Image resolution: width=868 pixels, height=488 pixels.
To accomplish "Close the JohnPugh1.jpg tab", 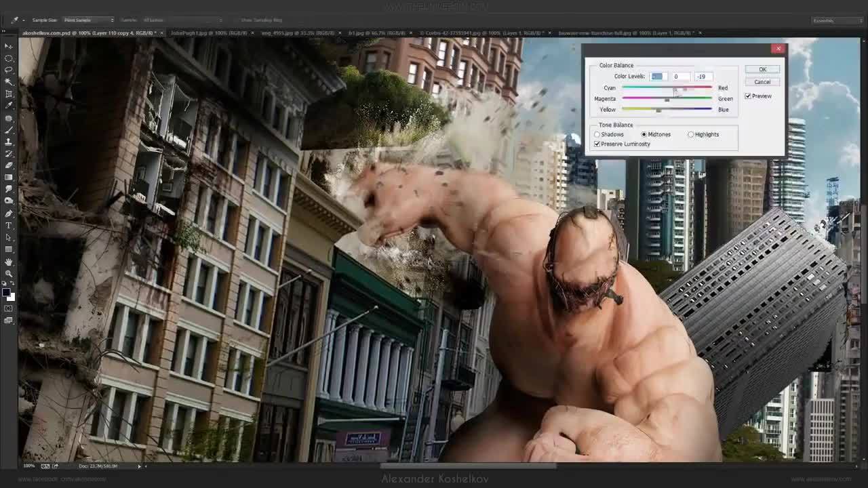I will point(253,33).
